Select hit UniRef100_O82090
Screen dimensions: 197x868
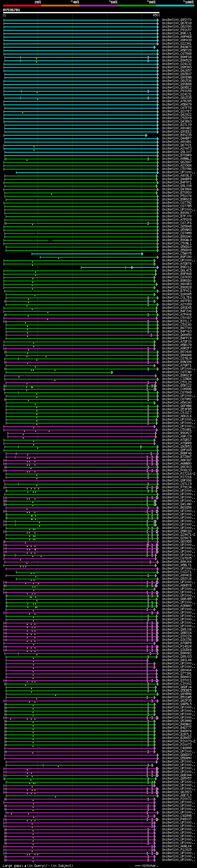[x=176, y=27]
